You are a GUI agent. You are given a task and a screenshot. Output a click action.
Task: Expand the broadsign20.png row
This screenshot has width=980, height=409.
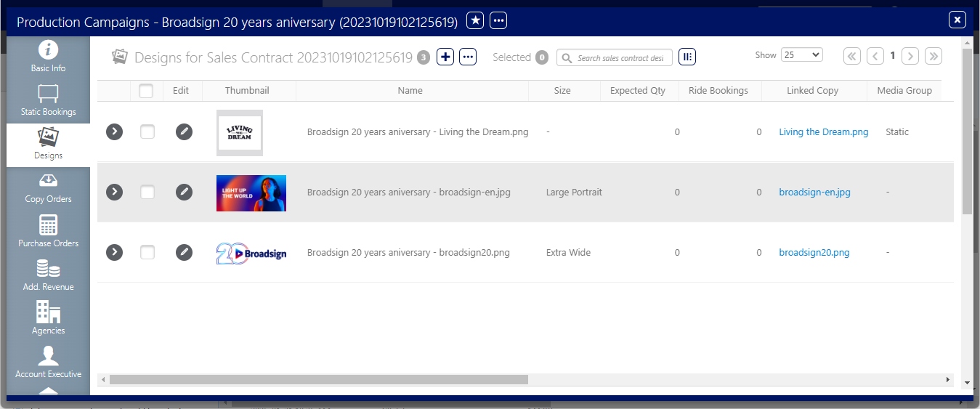(x=114, y=252)
